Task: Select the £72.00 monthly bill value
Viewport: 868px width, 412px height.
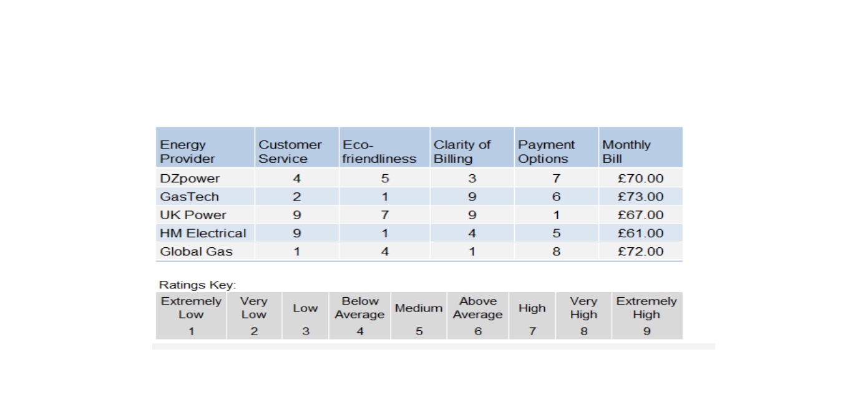Action: 640,252
